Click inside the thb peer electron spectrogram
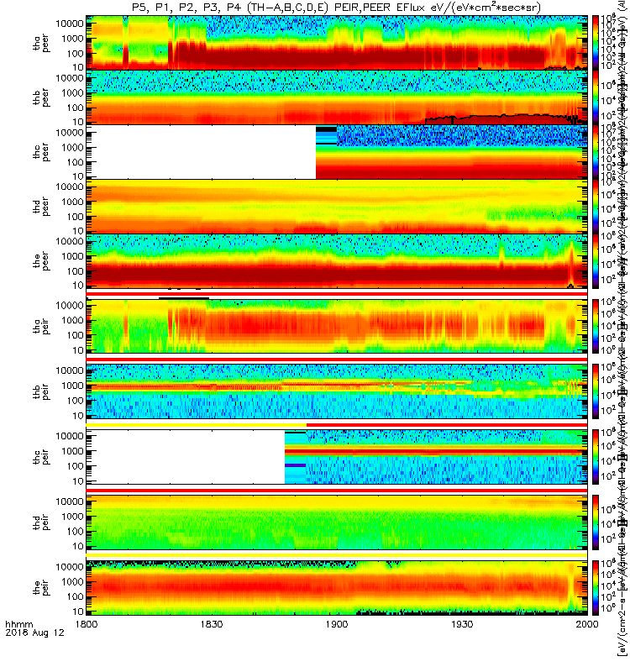The image size is (630, 672). [x=337, y=97]
